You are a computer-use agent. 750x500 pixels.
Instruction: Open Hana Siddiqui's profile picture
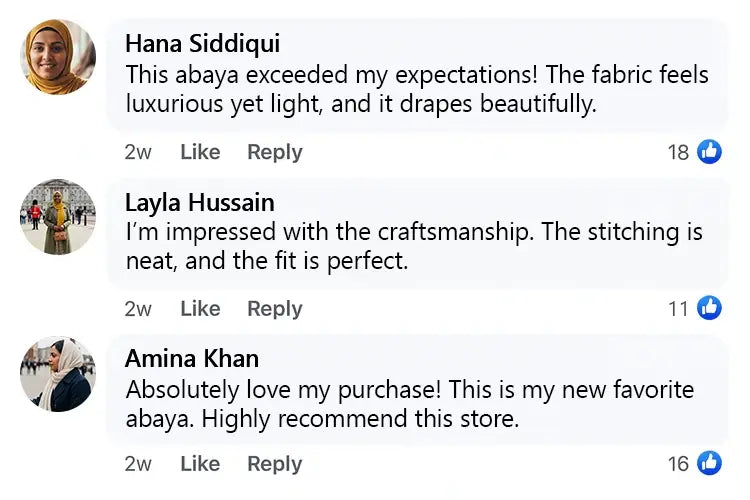[x=58, y=57]
